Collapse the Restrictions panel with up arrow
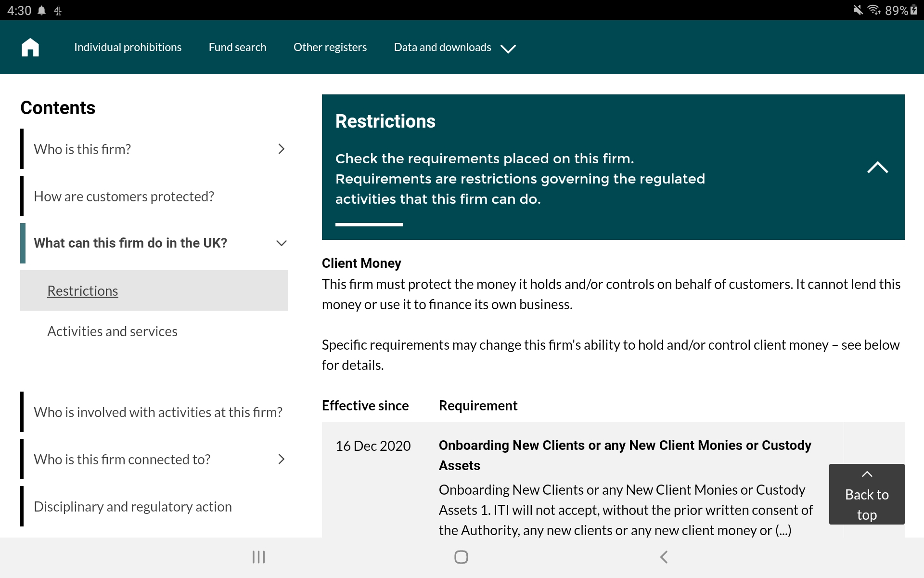Screen dimensions: 924x578 (x=877, y=167)
